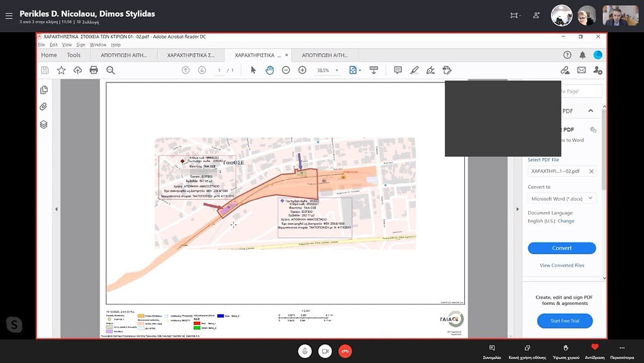Open notifications bell in Acrobat
The height and width of the screenshot is (363, 644).
pyautogui.click(x=582, y=55)
